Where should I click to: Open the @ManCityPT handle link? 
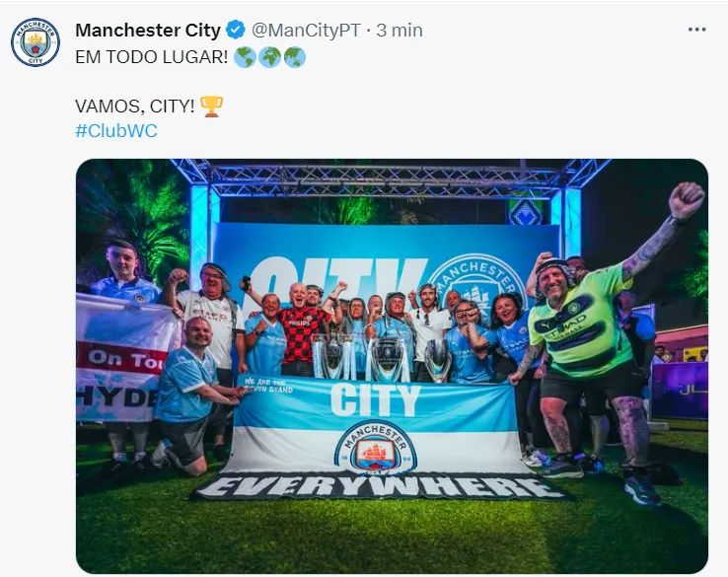[306, 31]
